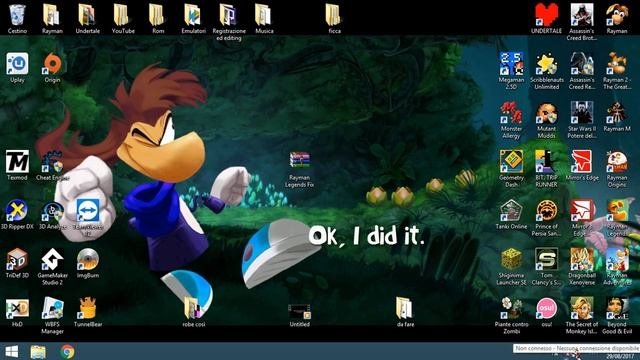This screenshot has height=360, width=640.
Task: Launch Megaman 2.5D shortcut
Action: click(511, 64)
